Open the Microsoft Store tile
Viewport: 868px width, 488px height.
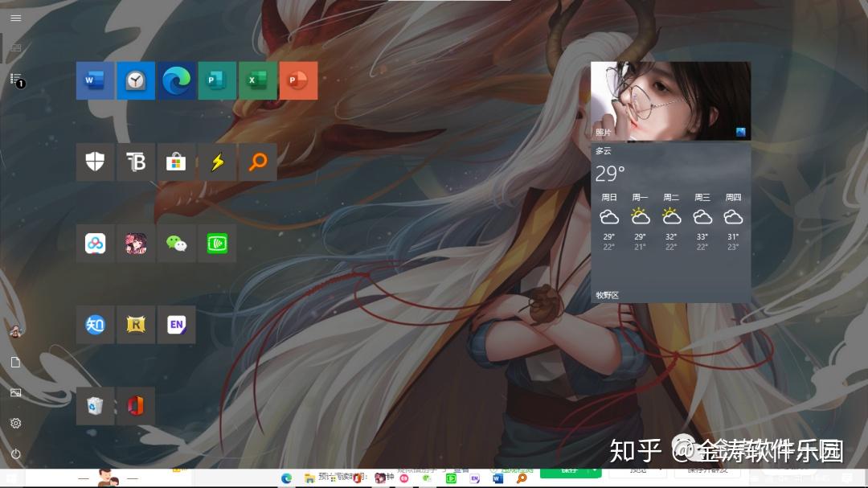[x=176, y=162]
